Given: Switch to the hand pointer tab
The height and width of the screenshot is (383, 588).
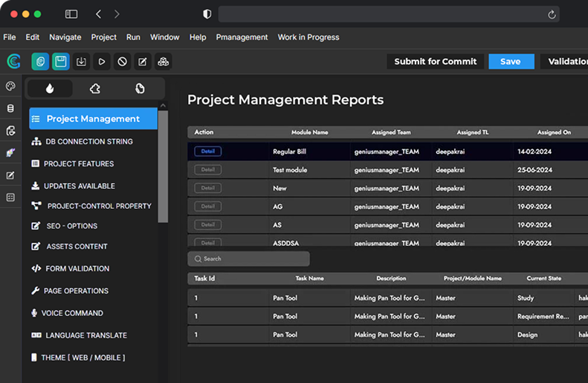Looking at the screenshot, I should coord(140,88).
